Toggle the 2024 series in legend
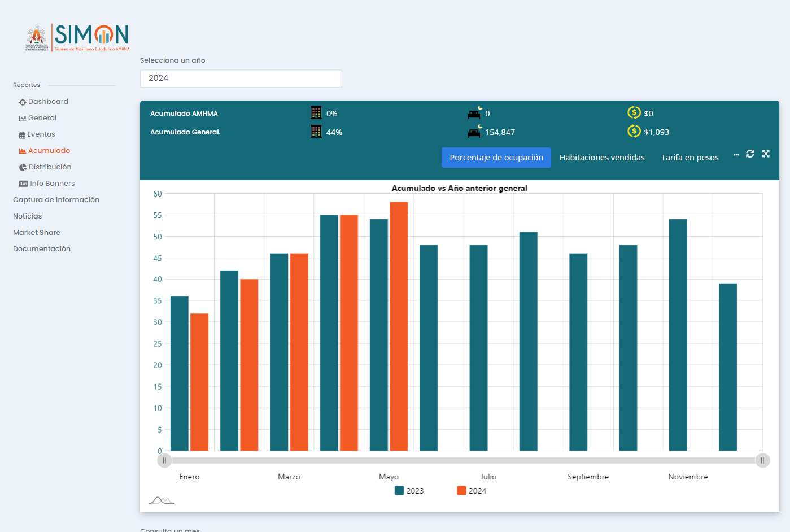 [x=472, y=491]
